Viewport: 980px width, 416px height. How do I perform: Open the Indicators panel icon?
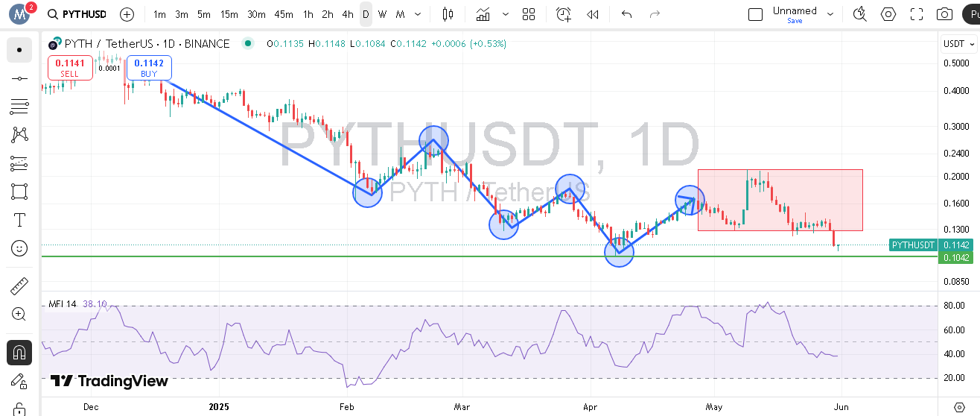point(483,14)
